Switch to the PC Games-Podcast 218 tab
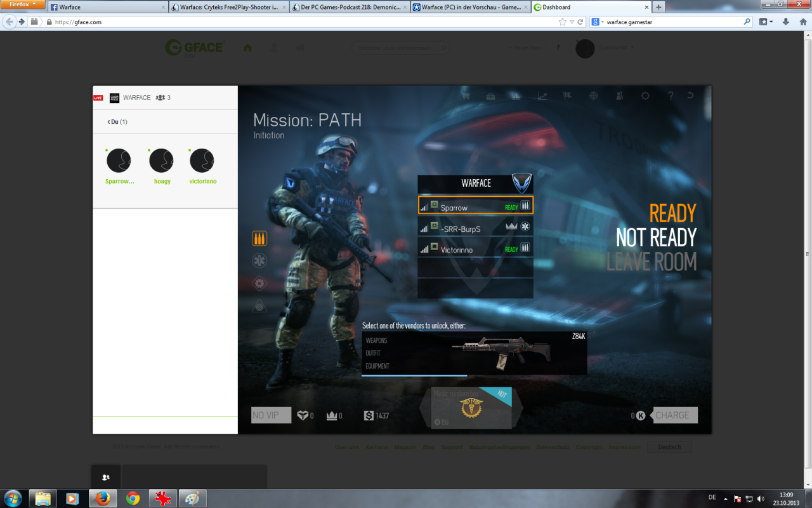 350,7
